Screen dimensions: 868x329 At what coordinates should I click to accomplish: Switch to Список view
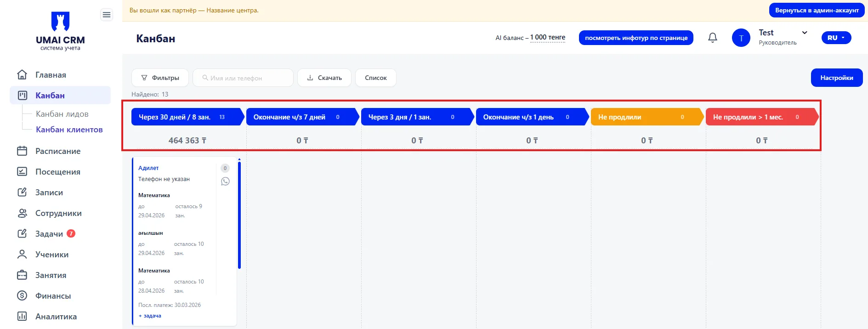tap(376, 78)
